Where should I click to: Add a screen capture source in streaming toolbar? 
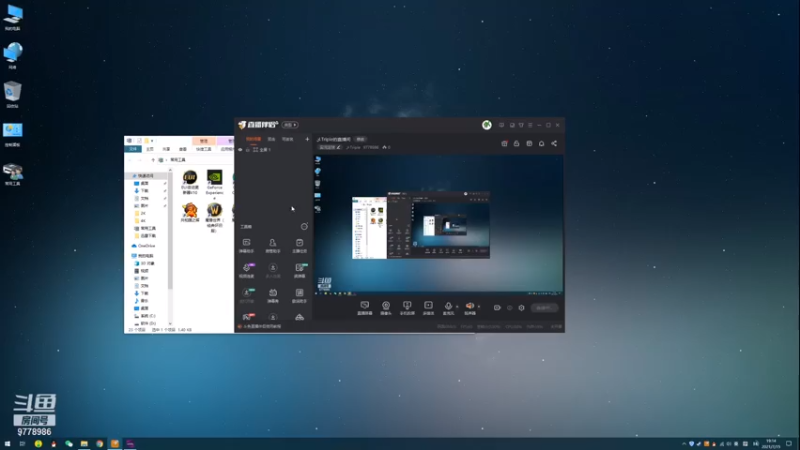(365, 307)
